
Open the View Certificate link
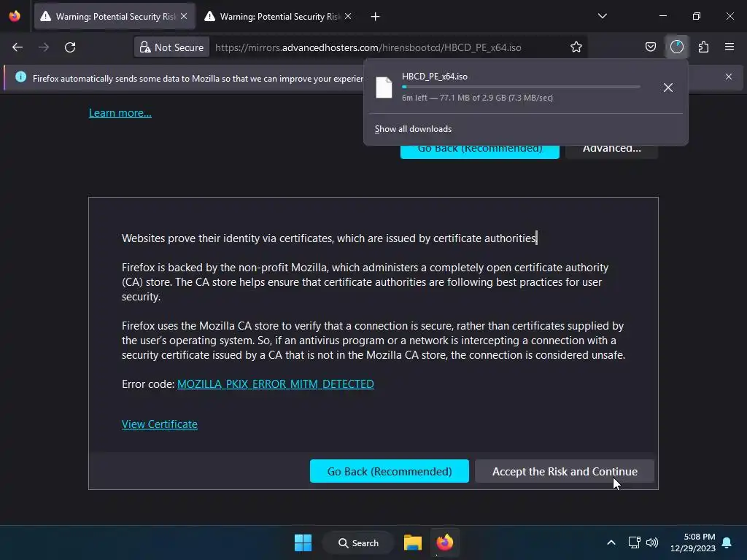click(x=160, y=424)
